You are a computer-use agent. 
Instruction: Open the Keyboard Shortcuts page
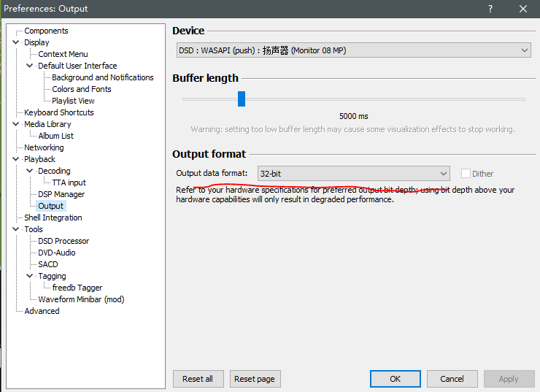pyautogui.click(x=58, y=112)
